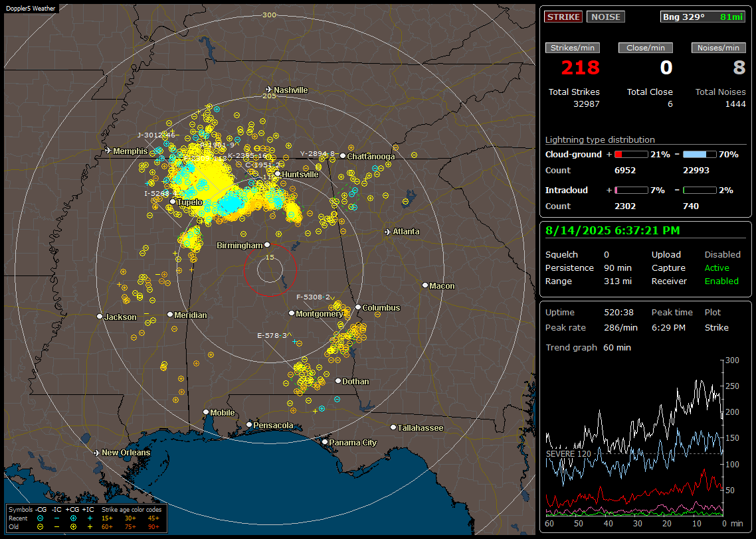Click the 15+ strike age color code

tap(107, 518)
